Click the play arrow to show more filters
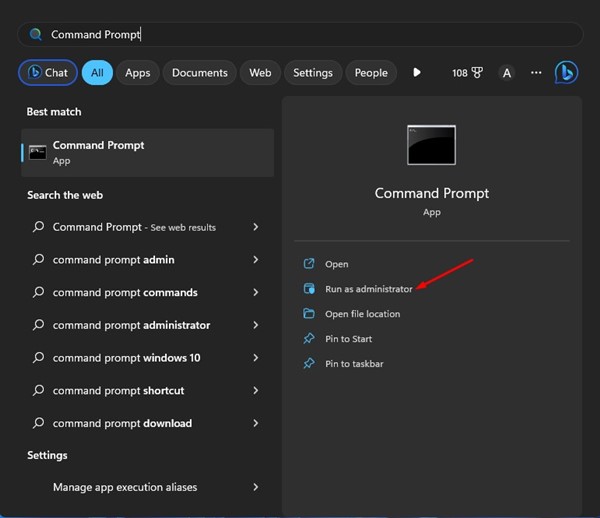Screen dimensions: 600x518 (x=417, y=72)
